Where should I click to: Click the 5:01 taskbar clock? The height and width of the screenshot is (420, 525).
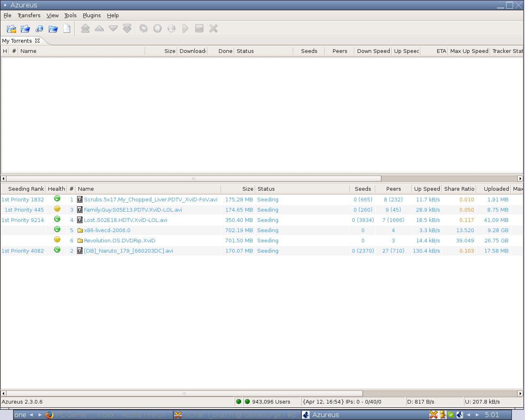click(492, 415)
